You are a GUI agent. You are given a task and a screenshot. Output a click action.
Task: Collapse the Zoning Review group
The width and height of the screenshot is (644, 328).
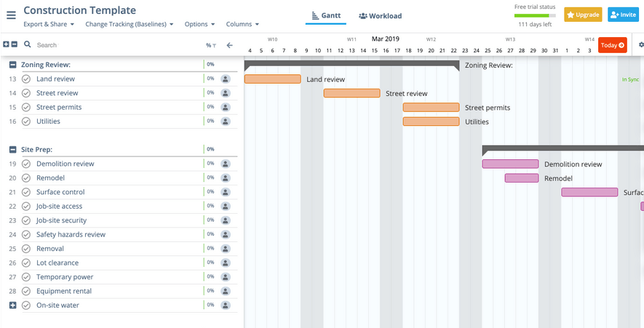12,65
